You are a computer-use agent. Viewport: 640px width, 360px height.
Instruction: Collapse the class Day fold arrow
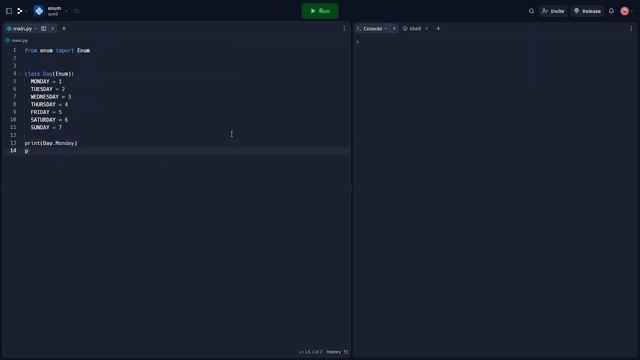20,74
